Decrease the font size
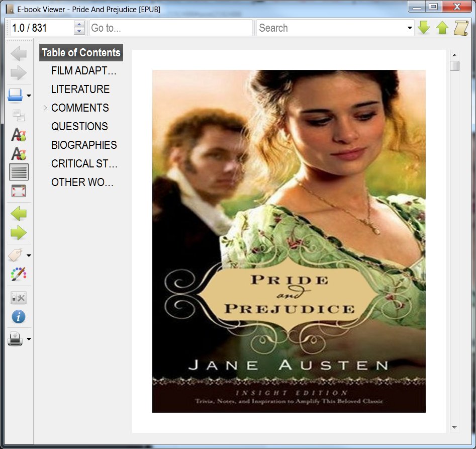Image resolution: width=476 pixels, height=449 pixels. pyautogui.click(x=19, y=153)
